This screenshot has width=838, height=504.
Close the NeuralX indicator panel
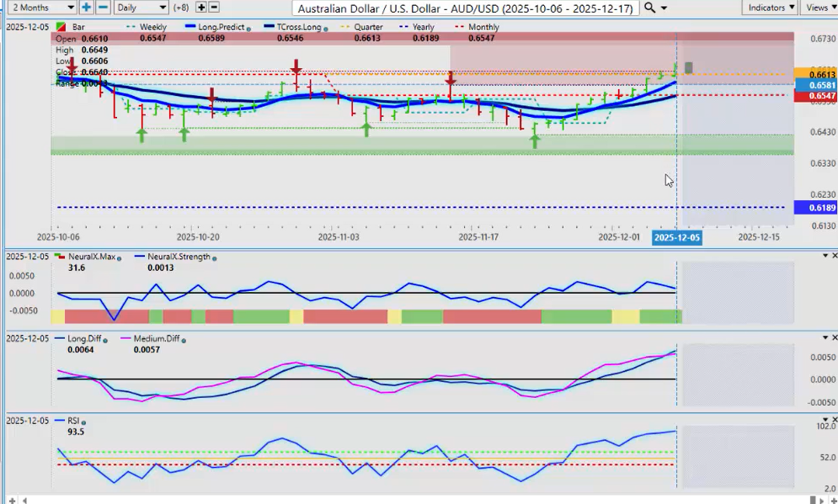pos(834,255)
